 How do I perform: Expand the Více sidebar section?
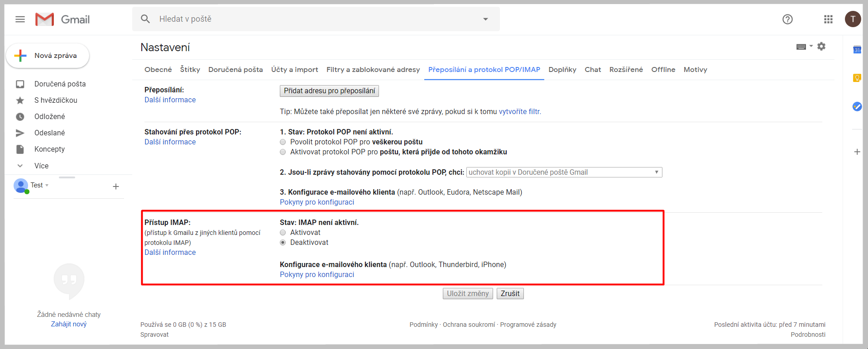pyautogui.click(x=41, y=166)
